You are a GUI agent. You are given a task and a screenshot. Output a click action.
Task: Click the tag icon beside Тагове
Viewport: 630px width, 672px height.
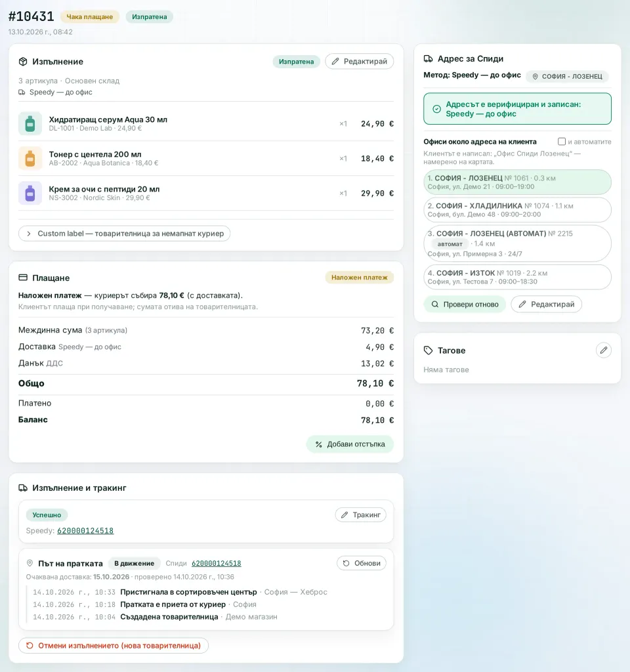tap(428, 350)
